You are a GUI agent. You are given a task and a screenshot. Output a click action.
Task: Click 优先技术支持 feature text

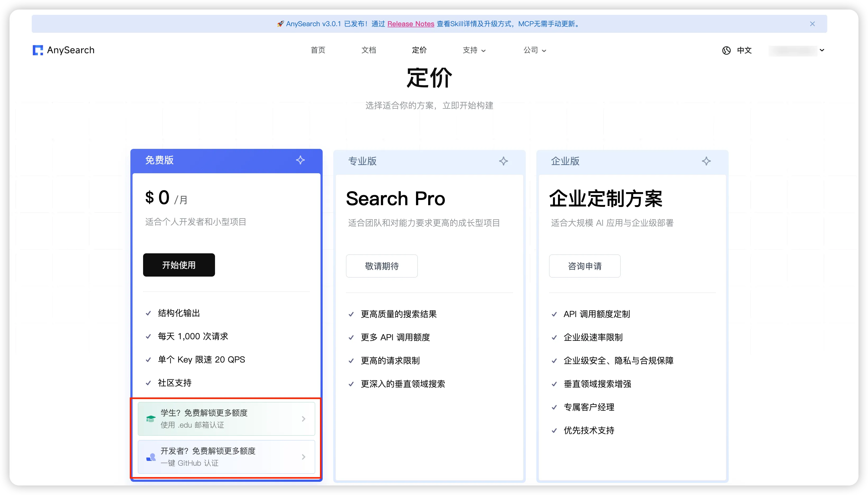pos(589,430)
